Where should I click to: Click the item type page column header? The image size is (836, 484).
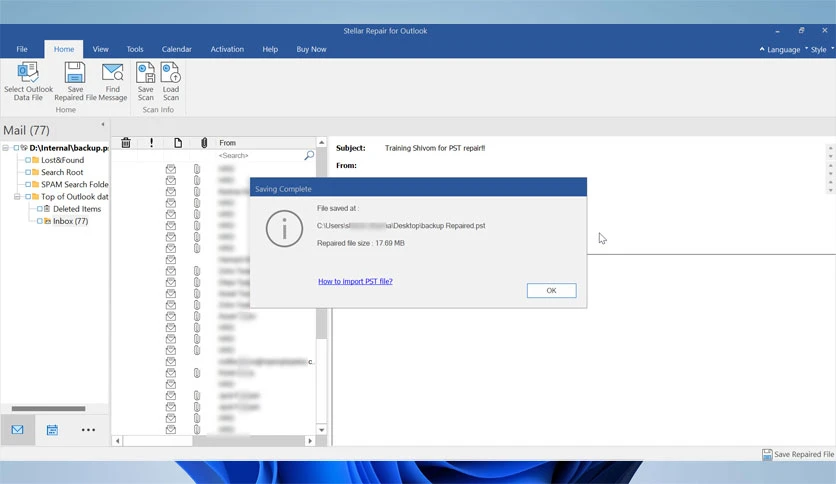[x=178, y=142]
